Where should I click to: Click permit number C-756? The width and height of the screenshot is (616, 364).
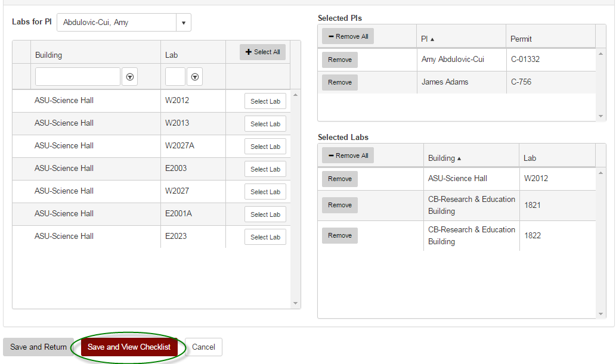coord(521,82)
